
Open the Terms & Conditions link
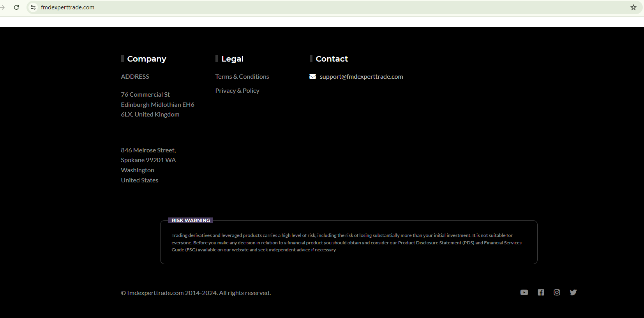(x=242, y=77)
